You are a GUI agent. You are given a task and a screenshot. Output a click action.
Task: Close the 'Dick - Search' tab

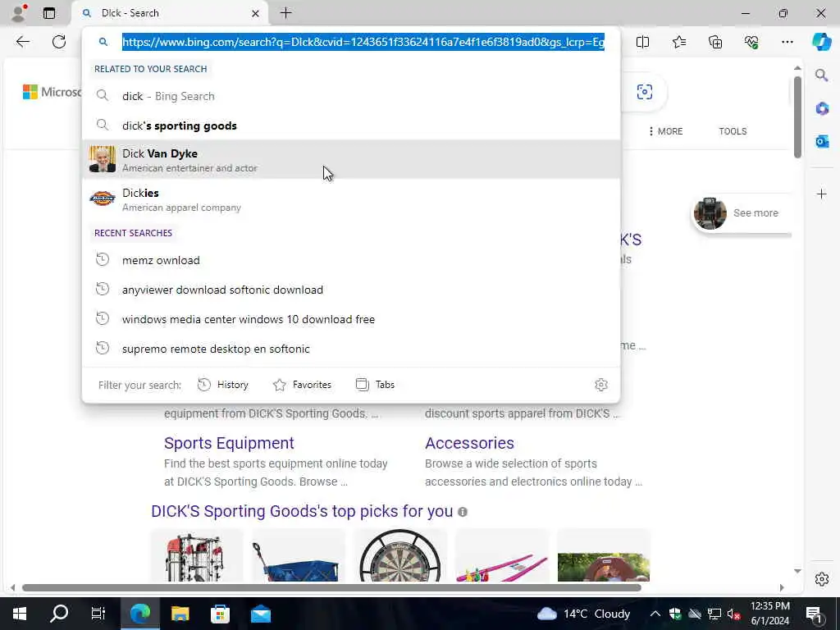(256, 13)
